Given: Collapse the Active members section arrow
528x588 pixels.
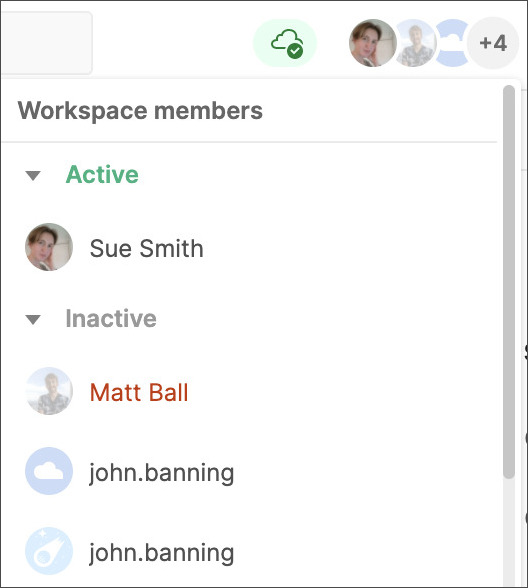Looking at the screenshot, I should [33, 176].
